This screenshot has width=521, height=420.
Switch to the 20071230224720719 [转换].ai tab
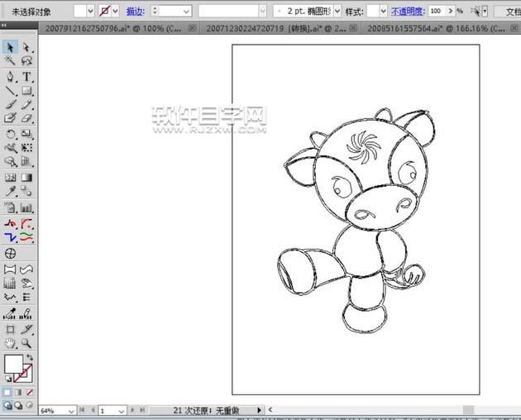click(x=275, y=29)
